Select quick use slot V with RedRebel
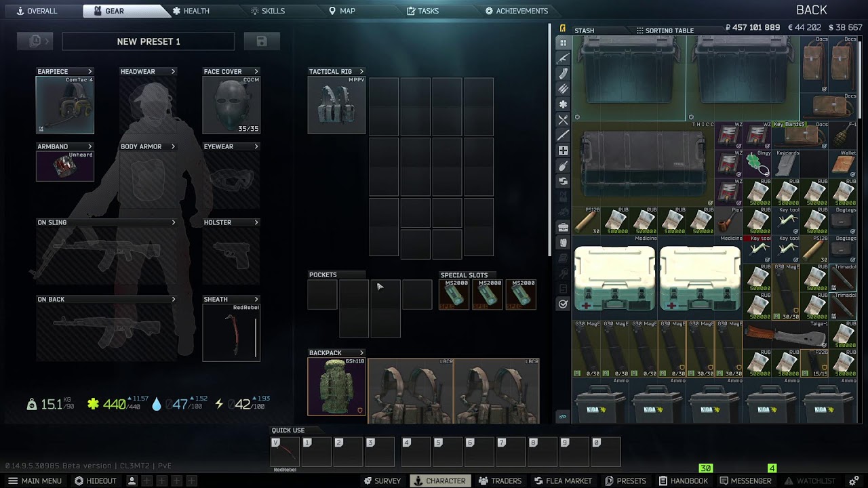This screenshot has height=488, width=868. 285,452
